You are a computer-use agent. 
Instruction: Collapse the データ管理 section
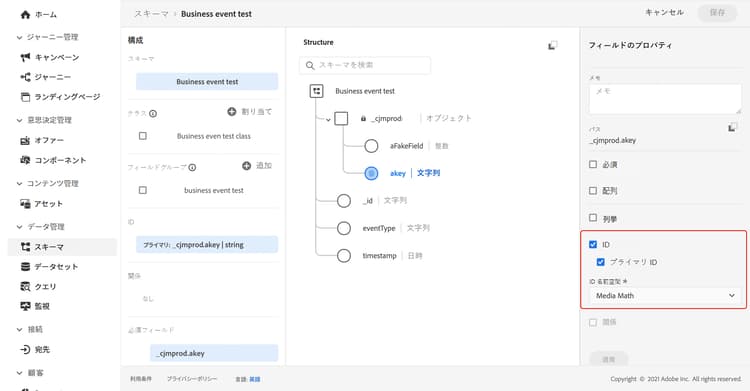pyautogui.click(x=19, y=227)
